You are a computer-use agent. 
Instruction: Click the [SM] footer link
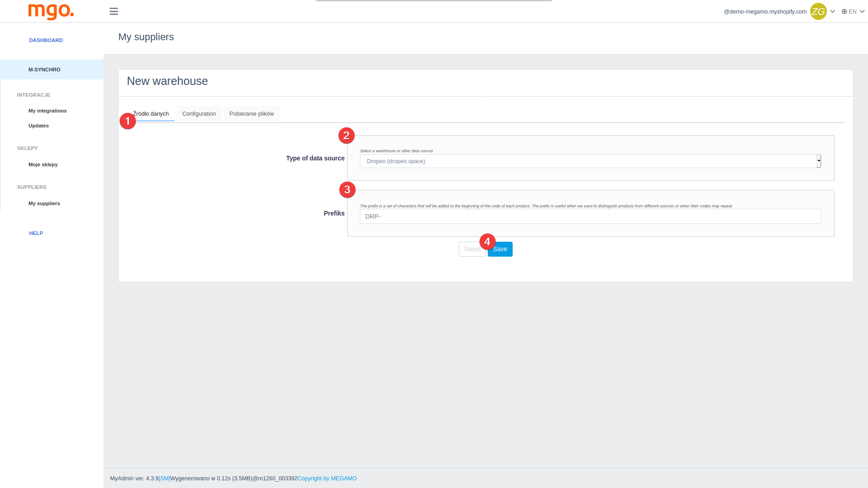[165, 479]
